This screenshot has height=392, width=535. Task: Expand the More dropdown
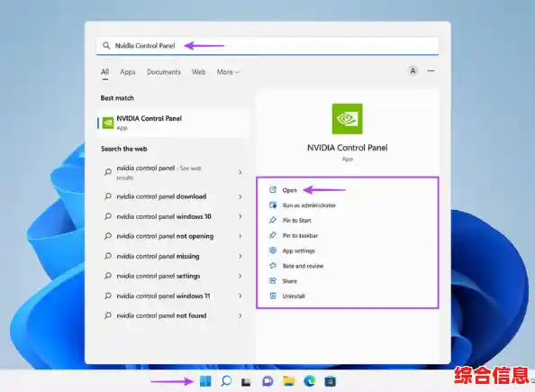[x=228, y=72]
